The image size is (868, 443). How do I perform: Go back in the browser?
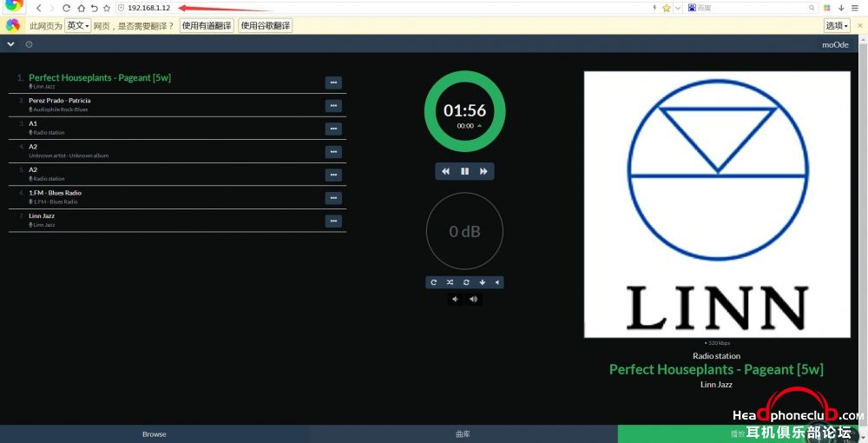[39, 8]
